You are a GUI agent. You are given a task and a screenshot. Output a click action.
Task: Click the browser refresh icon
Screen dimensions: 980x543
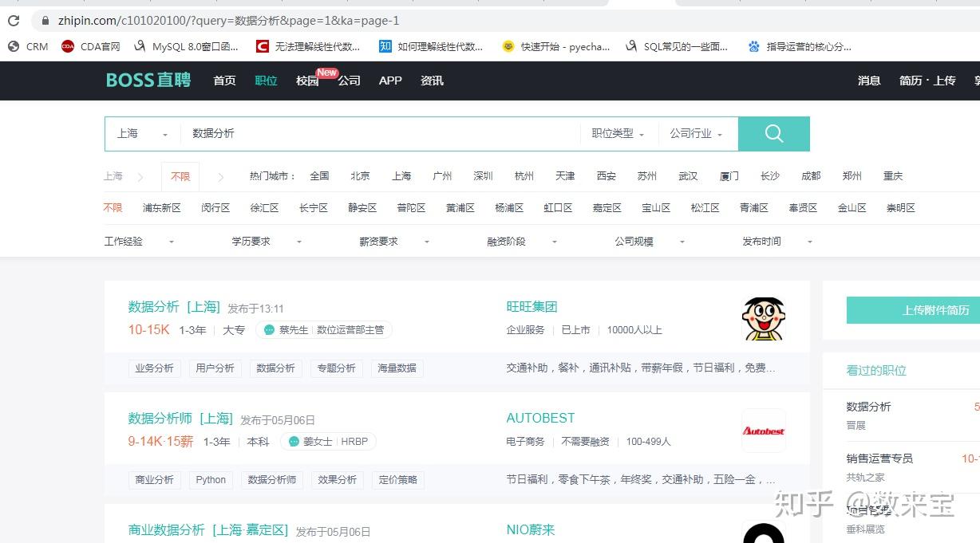[x=13, y=21]
